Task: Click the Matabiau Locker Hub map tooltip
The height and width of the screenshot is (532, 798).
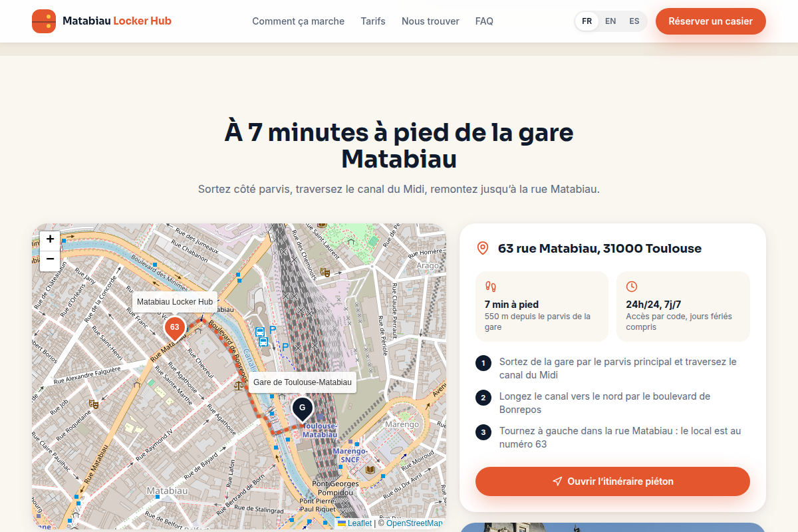Action: (x=175, y=302)
